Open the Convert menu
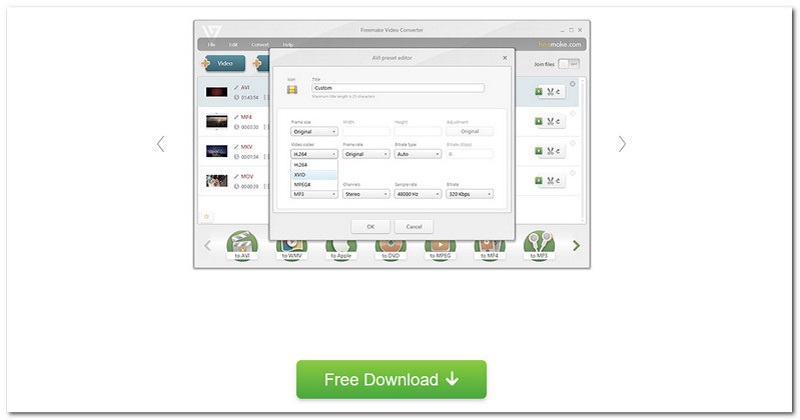 (x=260, y=44)
